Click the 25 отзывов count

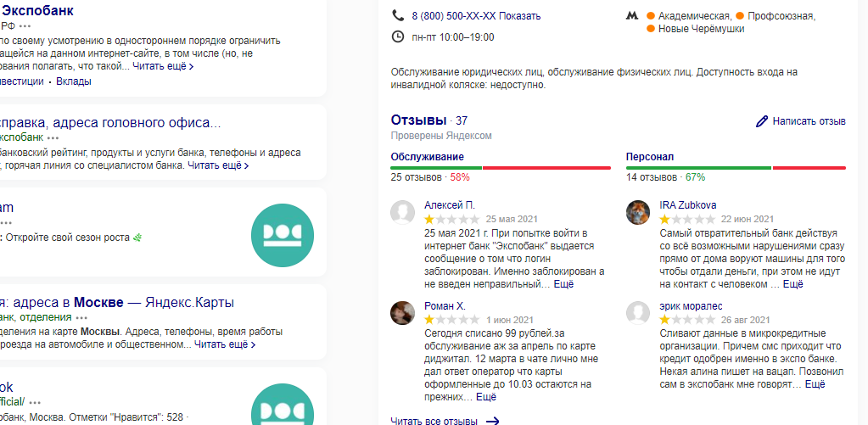pyautogui.click(x=417, y=177)
